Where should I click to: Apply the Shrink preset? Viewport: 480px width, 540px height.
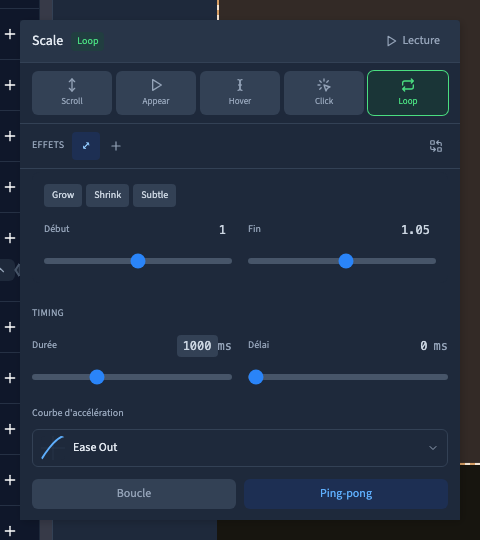(x=107, y=195)
